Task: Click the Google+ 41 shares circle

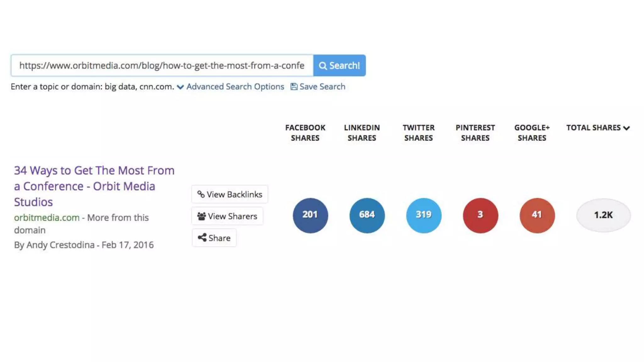Action: coord(537,215)
